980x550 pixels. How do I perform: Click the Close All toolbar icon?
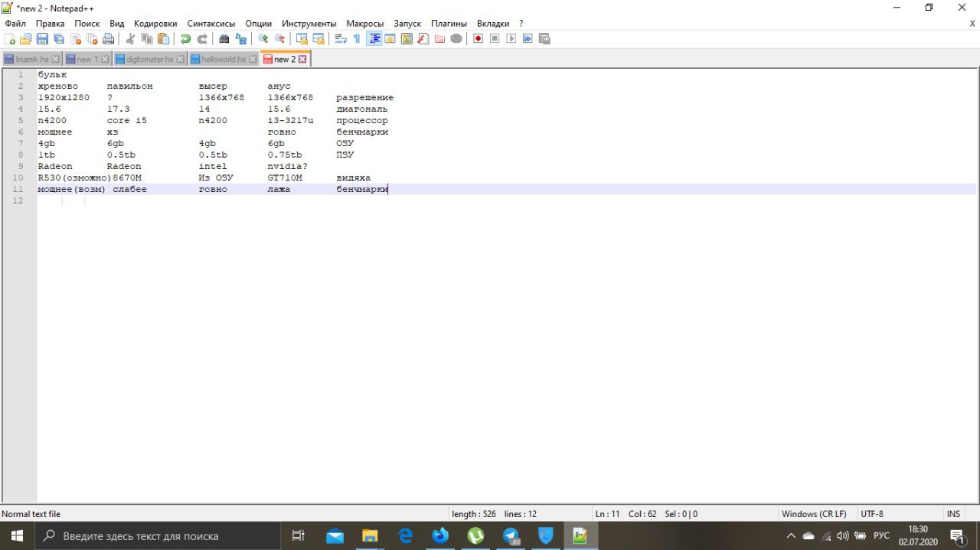pyautogui.click(x=92, y=39)
